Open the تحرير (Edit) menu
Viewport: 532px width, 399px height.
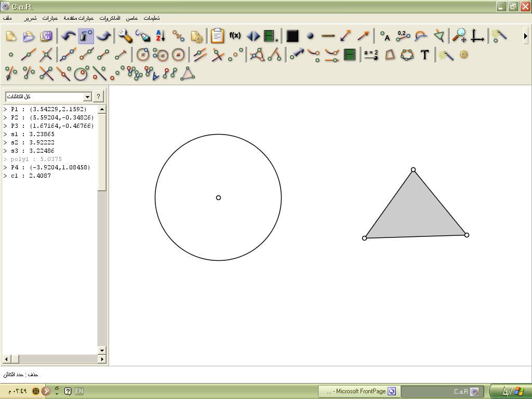point(30,18)
